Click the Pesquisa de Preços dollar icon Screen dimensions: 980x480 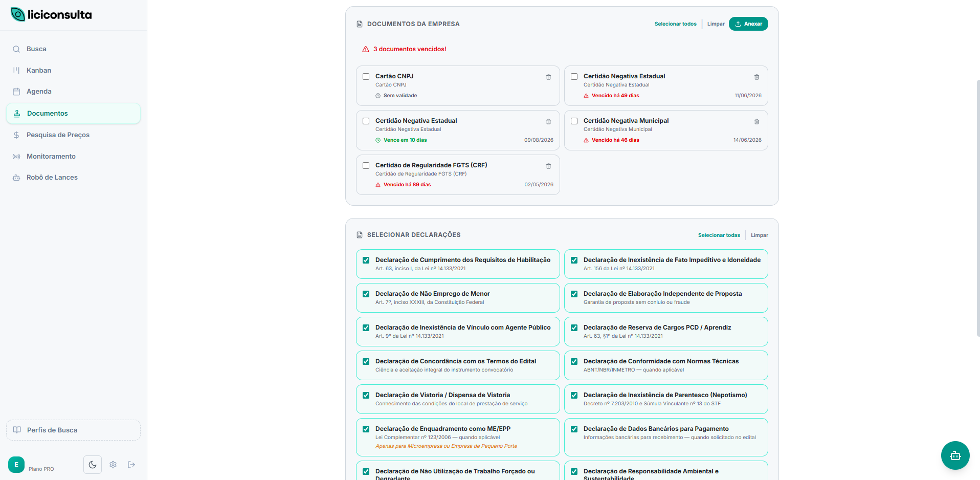pos(16,135)
